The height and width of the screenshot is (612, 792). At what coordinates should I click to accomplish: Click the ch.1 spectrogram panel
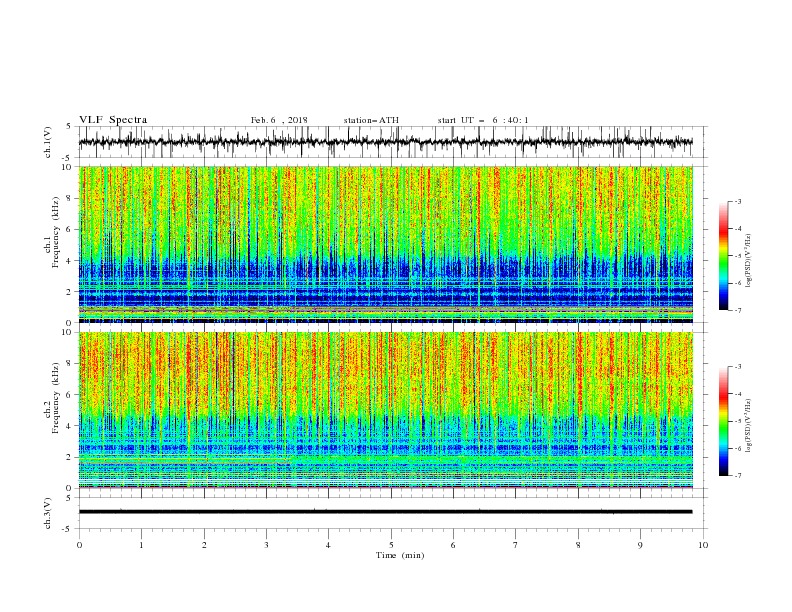pyautogui.click(x=386, y=244)
